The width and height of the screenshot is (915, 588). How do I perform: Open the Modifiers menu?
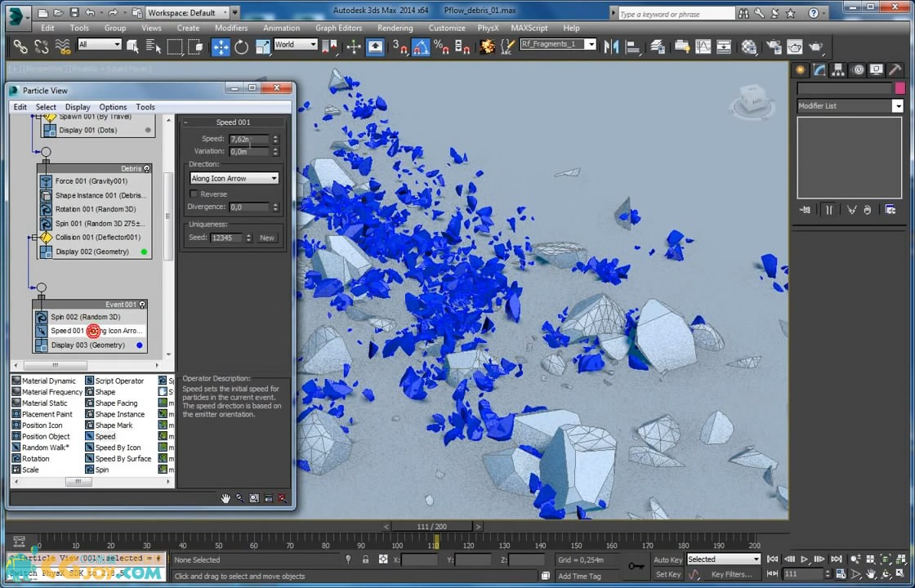point(231,28)
